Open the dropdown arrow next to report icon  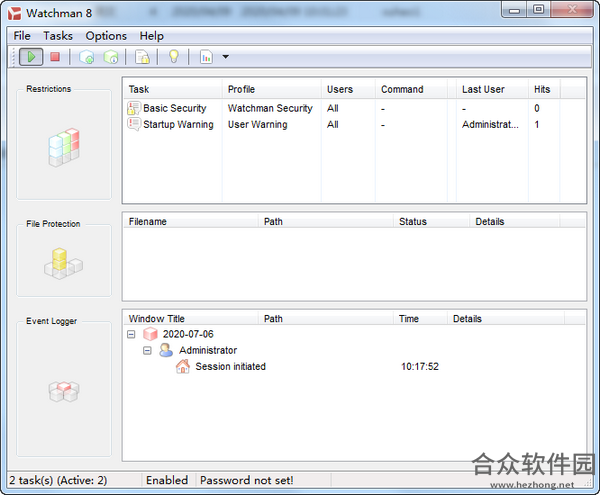point(226,57)
